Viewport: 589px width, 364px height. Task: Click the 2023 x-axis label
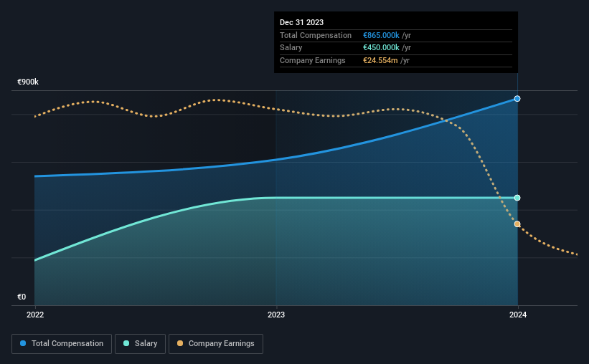point(276,315)
